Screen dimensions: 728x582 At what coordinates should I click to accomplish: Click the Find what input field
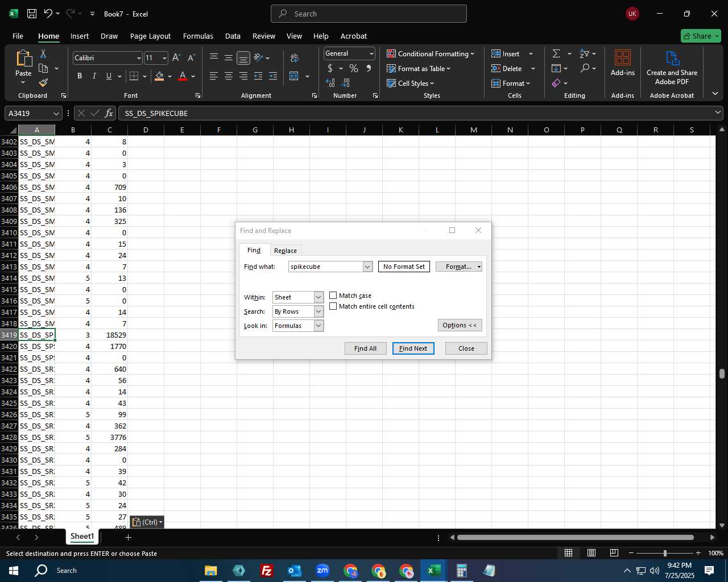(x=326, y=267)
